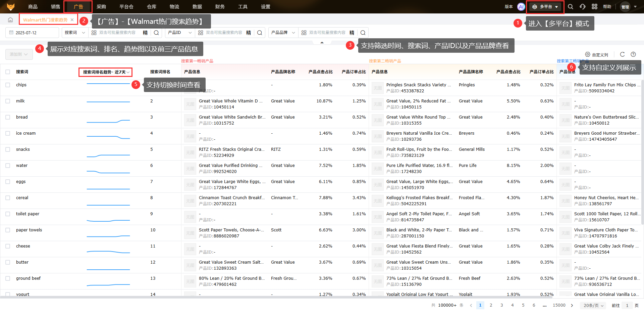Screen dimensions: 644x312
Task: Click the 自定义列 button
Action: click(597, 55)
